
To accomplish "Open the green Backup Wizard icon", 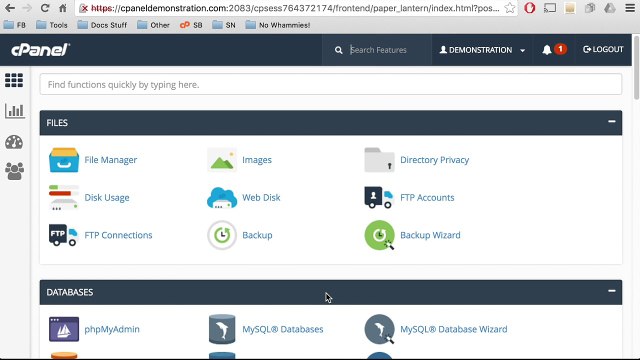I will point(380,235).
